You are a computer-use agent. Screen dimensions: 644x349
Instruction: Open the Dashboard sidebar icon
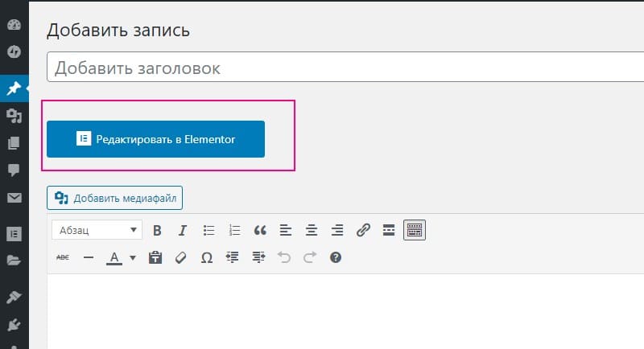pyautogui.click(x=14, y=25)
